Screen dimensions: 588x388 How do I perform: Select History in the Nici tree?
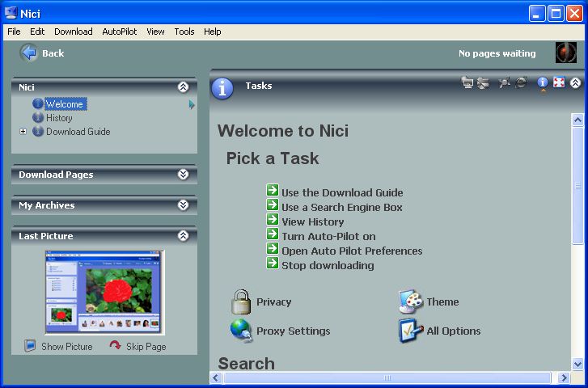tap(59, 118)
